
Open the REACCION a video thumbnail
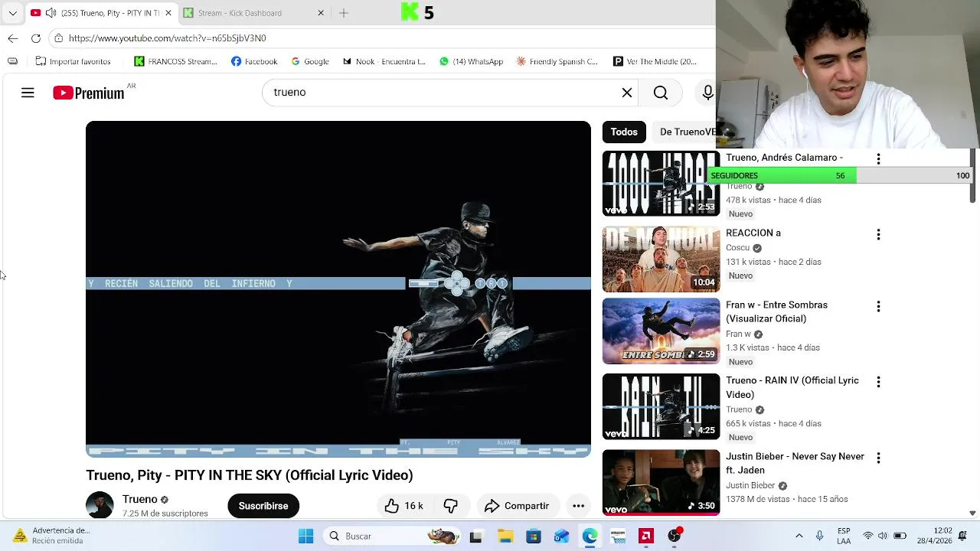pos(661,259)
